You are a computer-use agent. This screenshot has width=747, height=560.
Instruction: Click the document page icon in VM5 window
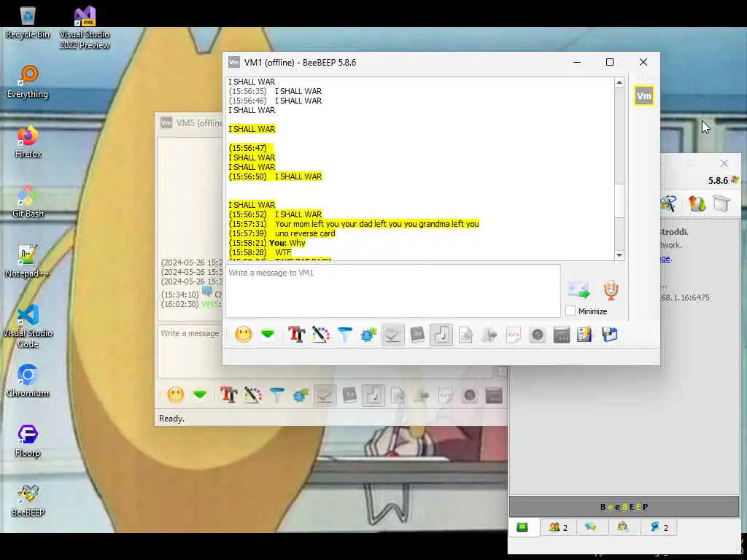(x=398, y=394)
